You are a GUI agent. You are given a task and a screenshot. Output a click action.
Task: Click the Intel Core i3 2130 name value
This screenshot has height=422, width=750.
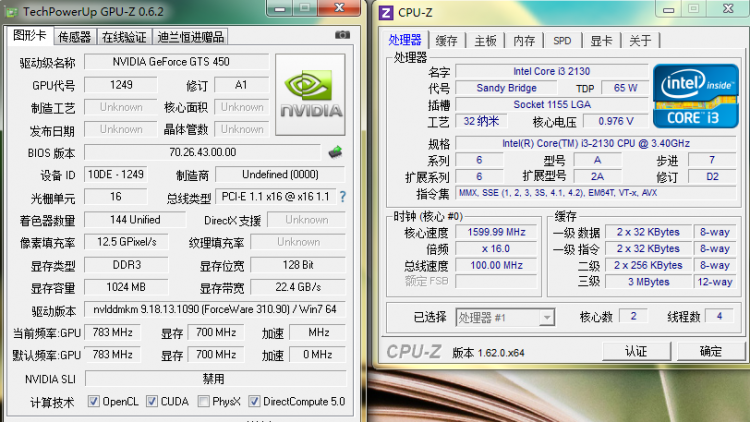click(551, 71)
